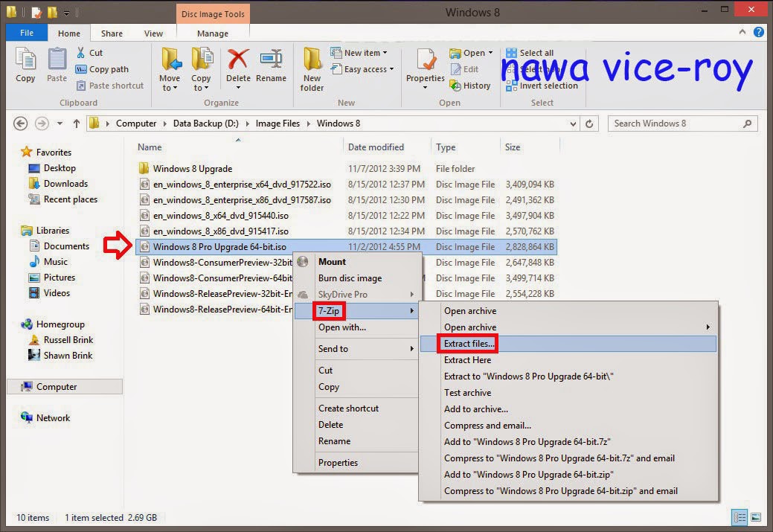The height and width of the screenshot is (532, 773).
Task: Sort files by the Size column
Action: coord(512,147)
